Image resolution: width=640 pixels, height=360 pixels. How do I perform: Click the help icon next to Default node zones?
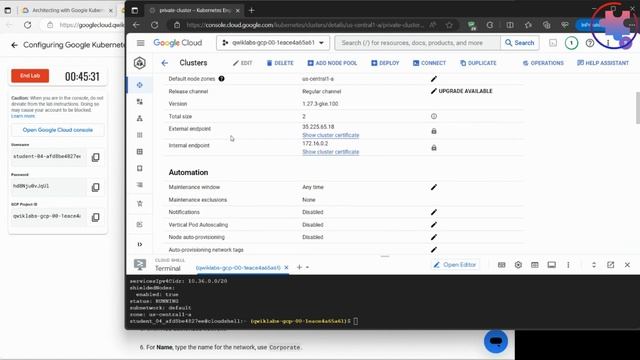tap(221, 79)
